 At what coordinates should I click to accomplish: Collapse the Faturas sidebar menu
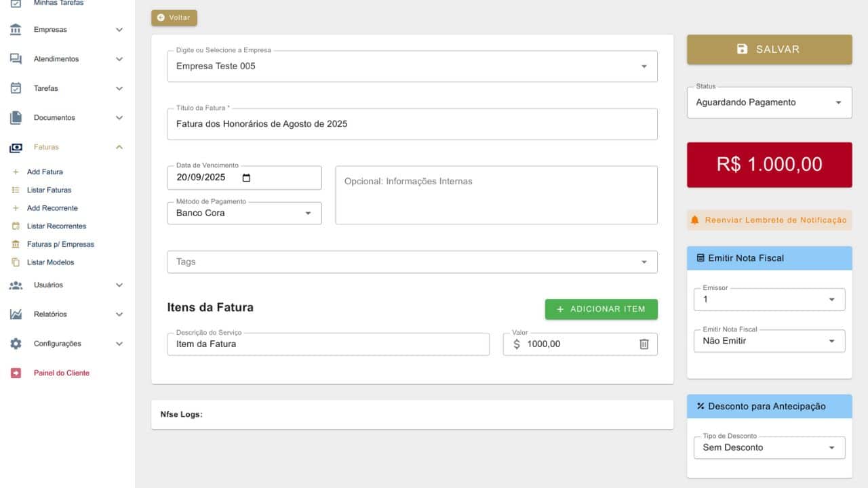tap(119, 147)
